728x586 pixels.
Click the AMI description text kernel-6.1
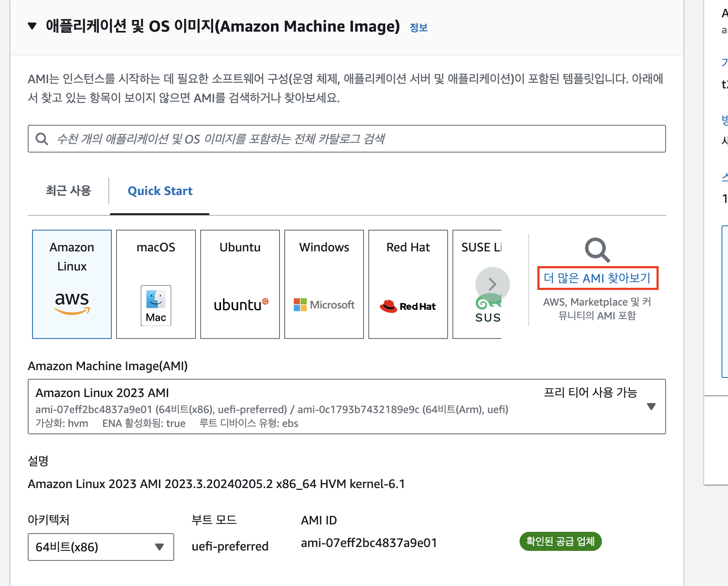click(217, 484)
